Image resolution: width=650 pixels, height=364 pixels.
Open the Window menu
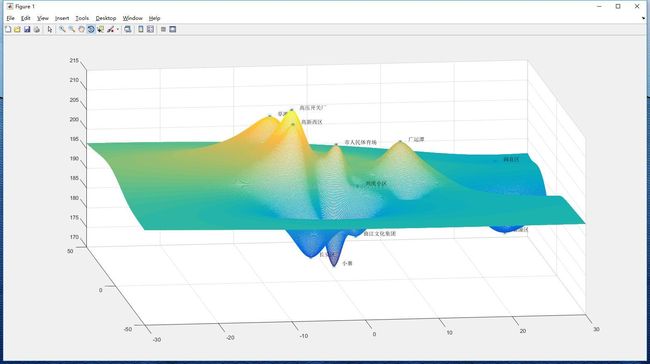133,18
